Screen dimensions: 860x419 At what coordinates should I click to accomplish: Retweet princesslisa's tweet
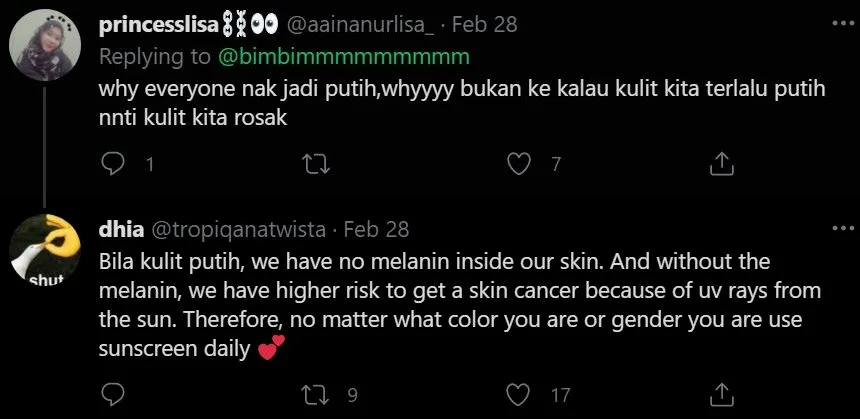316,163
